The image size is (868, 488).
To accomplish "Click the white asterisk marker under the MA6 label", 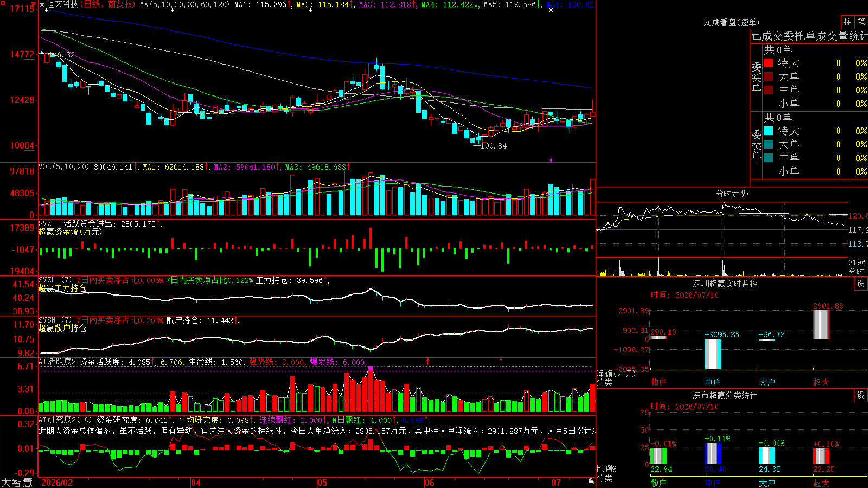I will point(551,10).
